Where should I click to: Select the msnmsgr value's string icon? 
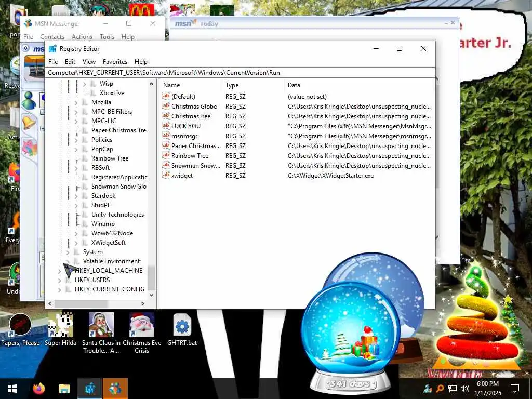[x=166, y=136]
